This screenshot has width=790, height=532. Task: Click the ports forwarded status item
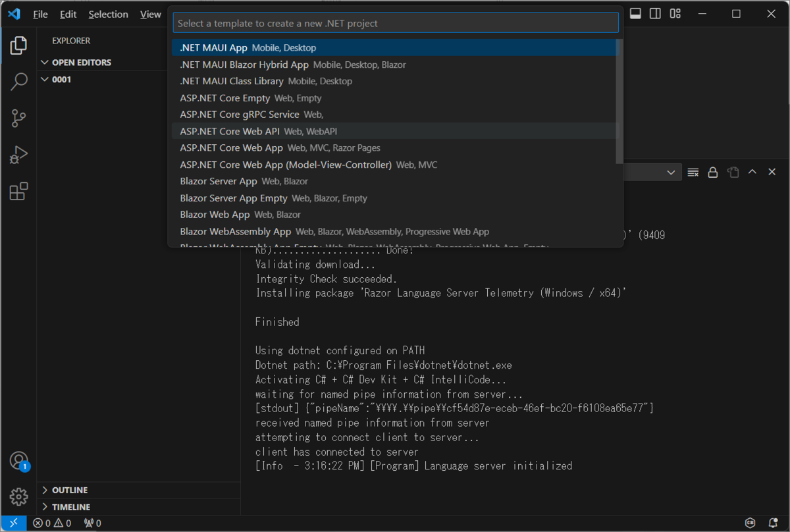point(93,523)
